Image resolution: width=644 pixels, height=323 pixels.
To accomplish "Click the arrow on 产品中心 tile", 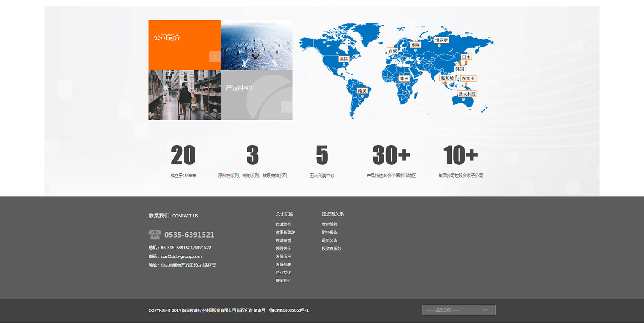I will pyautogui.click(x=287, y=107).
